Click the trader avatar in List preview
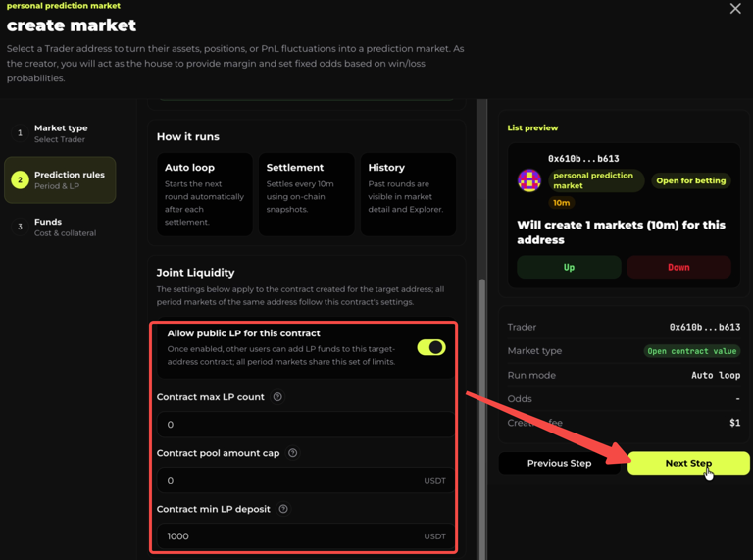 click(x=528, y=180)
